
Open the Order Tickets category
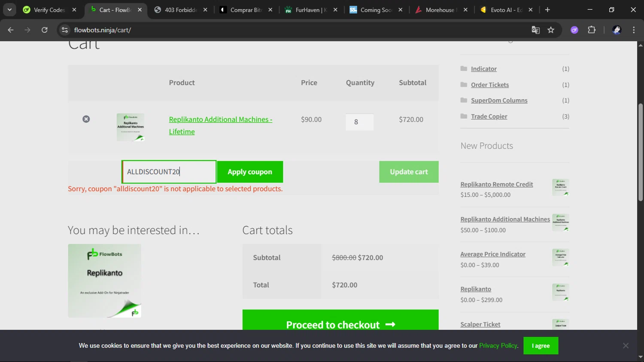pyautogui.click(x=490, y=85)
